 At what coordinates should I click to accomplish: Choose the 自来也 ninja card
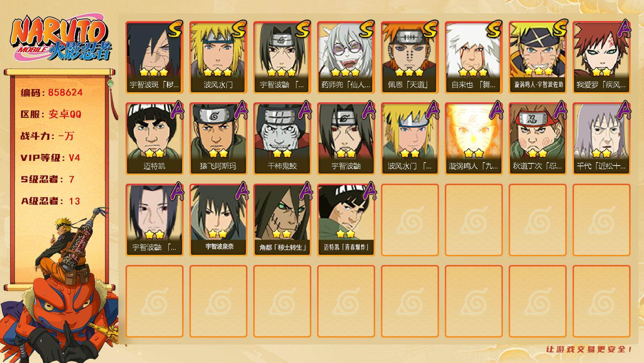tap(473, 57)
